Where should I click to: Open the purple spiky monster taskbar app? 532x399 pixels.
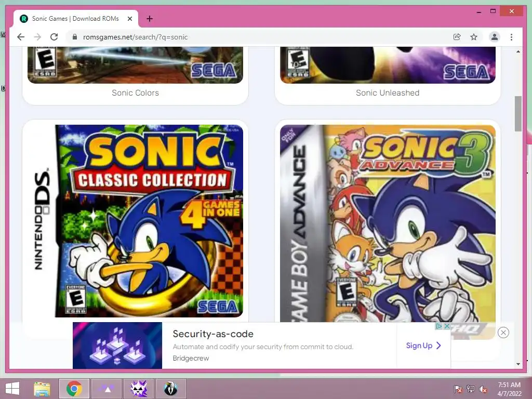[139, 389]
